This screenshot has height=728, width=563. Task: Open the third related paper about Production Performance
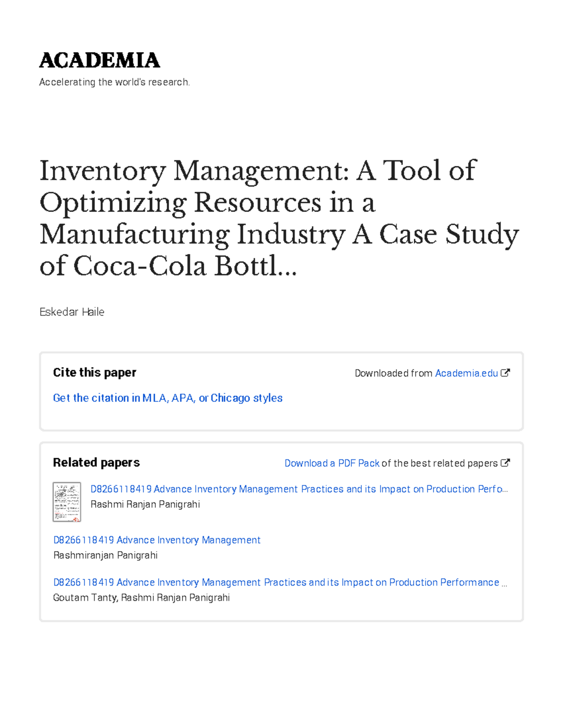click(280, 582)
